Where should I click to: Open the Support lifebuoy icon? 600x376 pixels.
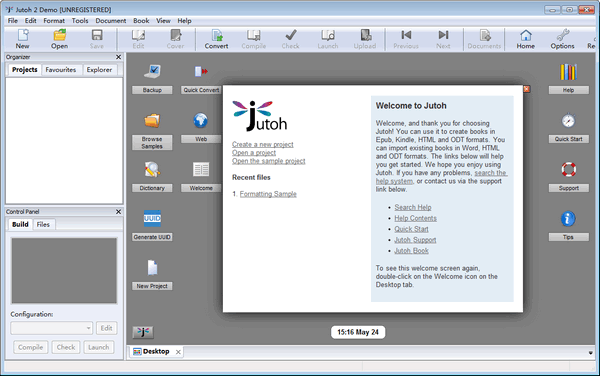[568, 169]
